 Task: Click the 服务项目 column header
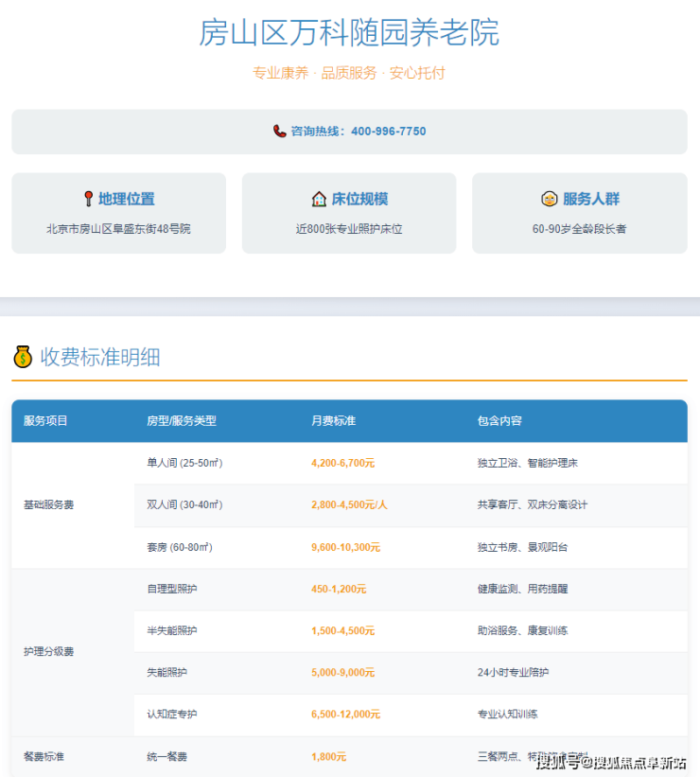(45, 421)
